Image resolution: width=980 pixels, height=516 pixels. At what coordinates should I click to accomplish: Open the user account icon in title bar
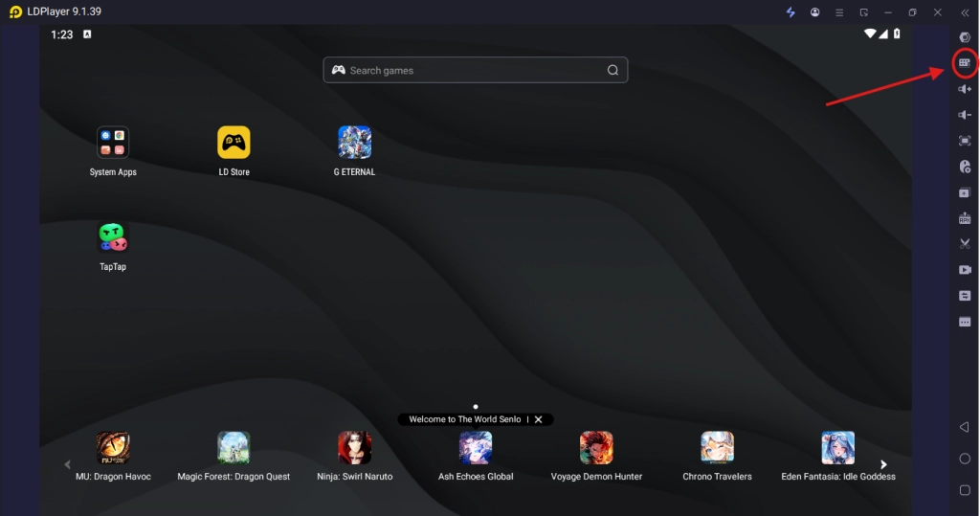click(x=815, y=11)
